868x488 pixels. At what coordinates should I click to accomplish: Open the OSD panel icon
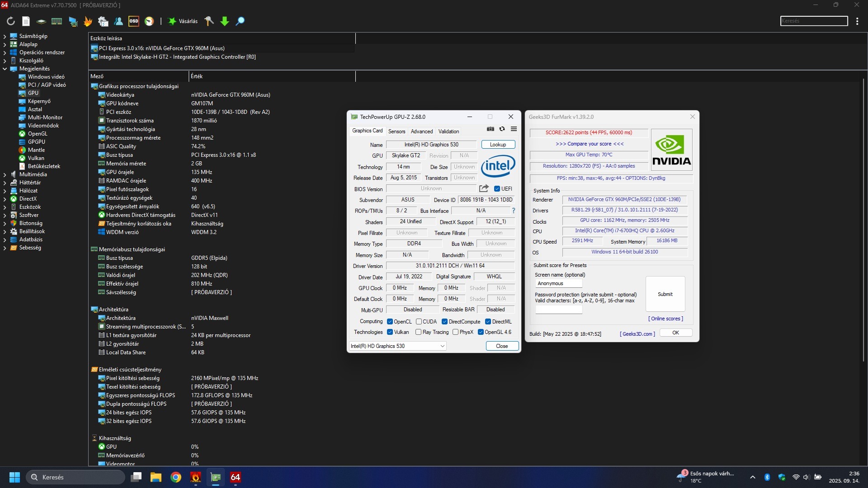[134, 21]
